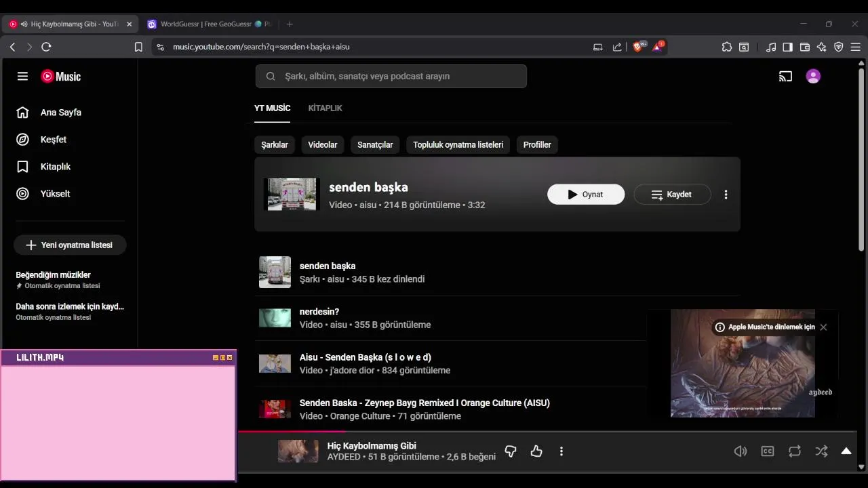Close the Apple Music notice

pyautogui.click(x=823, y=327)
